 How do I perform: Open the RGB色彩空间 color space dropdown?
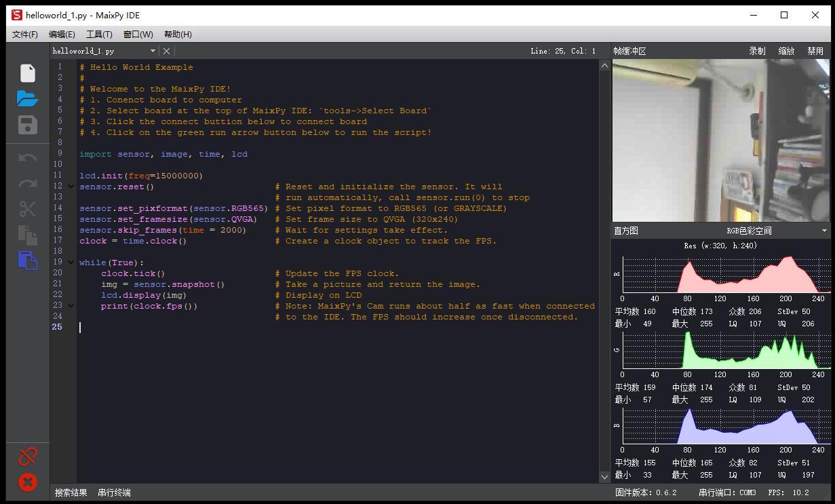tap(777, 231)
